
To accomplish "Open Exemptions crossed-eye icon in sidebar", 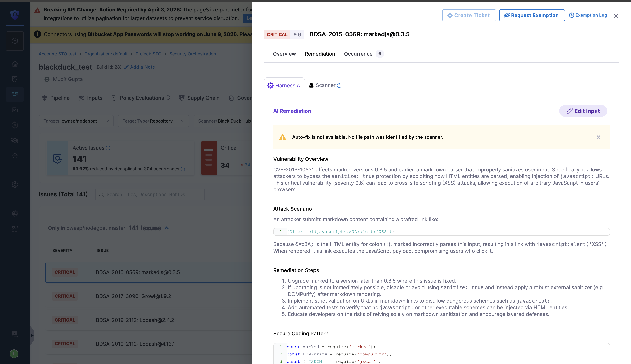I will pyautogui.click(x=15, y=140).
